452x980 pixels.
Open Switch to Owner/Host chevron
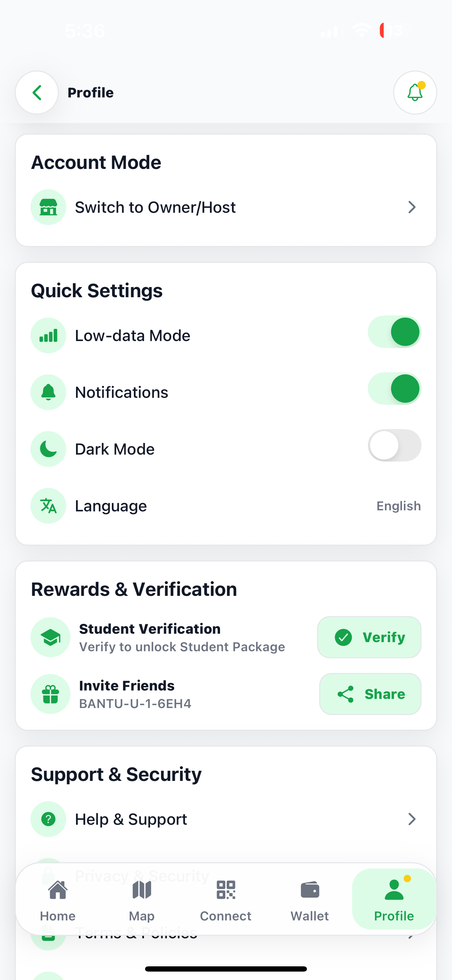(x=412, y=207)
